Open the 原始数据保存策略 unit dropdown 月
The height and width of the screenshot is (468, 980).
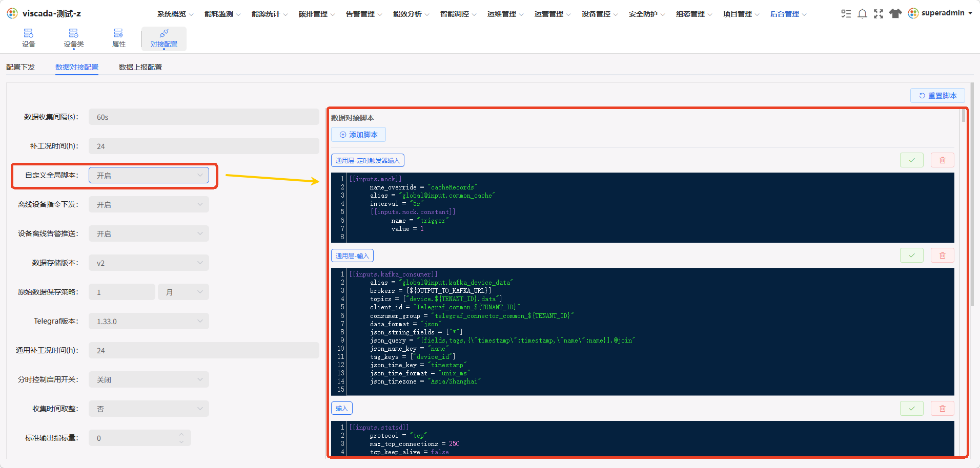point(183,292)
